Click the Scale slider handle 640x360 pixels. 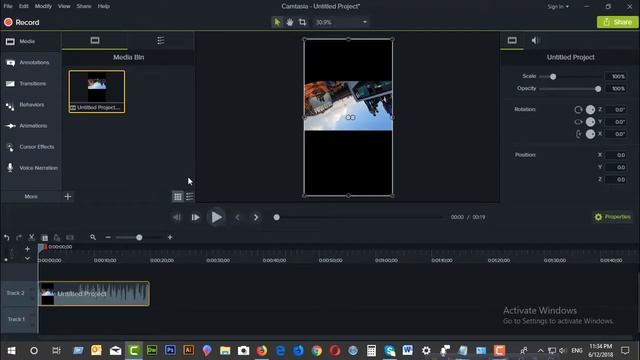coord(553,76)
